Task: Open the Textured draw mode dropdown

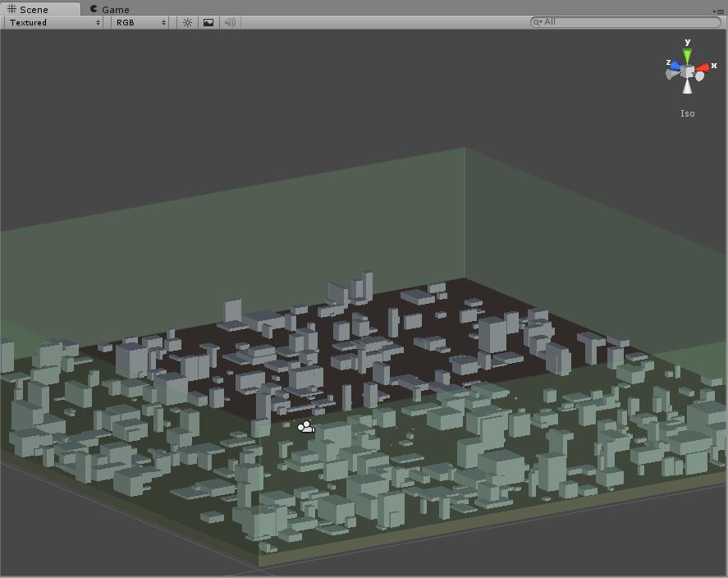Action: pos(54,22)
